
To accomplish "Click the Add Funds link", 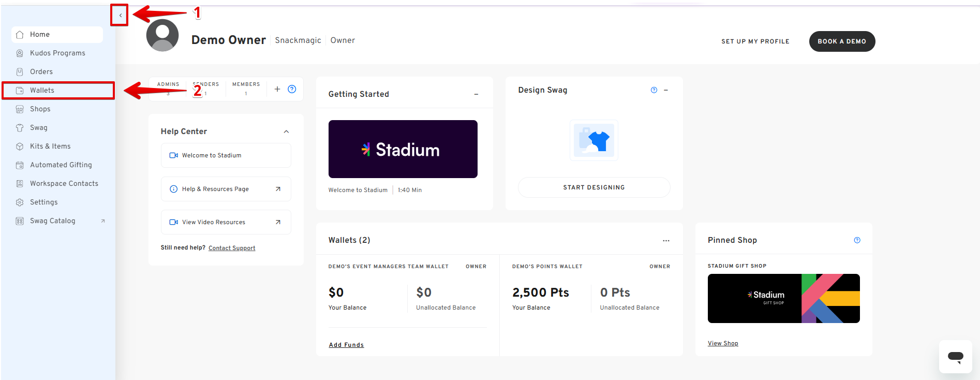I will pyautogui.click(x=346, y=345).
